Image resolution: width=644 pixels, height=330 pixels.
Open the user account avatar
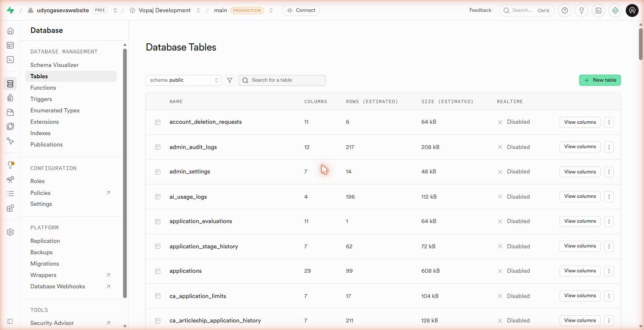(x=632, y=10)
